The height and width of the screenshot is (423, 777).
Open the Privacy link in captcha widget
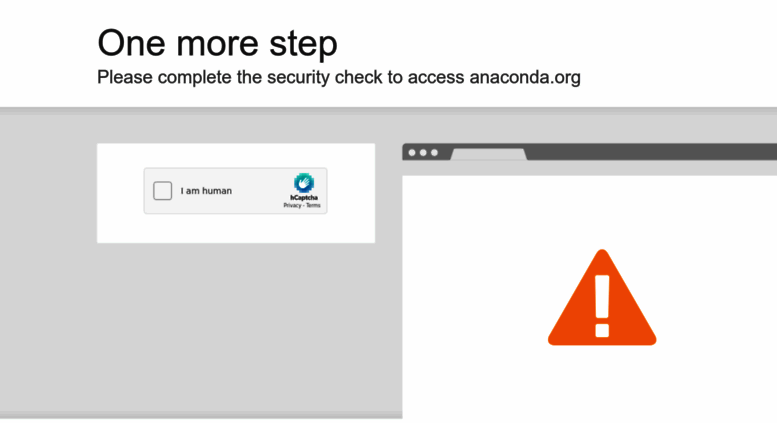tap(292, 205)
